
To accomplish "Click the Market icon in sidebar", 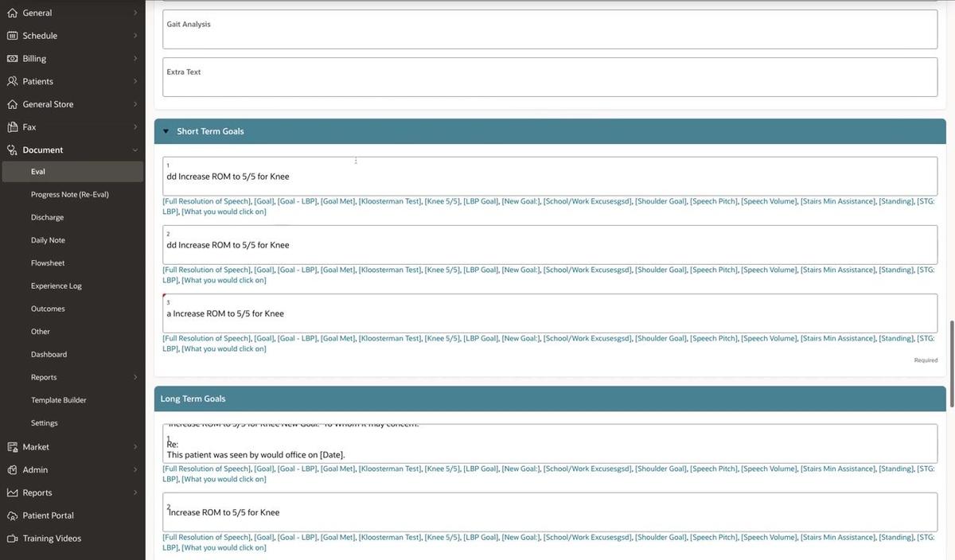I will pyautogui.click(x=12, y=447).
